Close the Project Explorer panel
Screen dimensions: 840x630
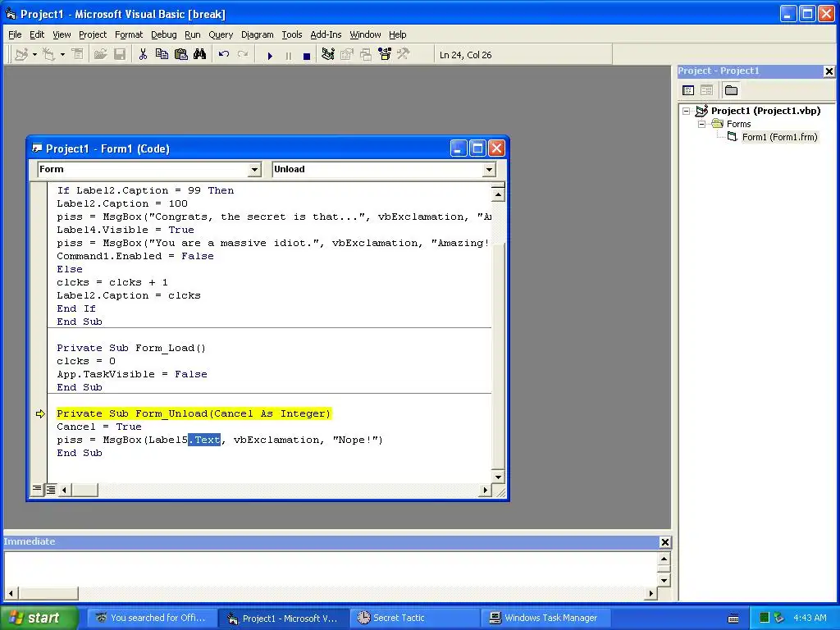829,71
